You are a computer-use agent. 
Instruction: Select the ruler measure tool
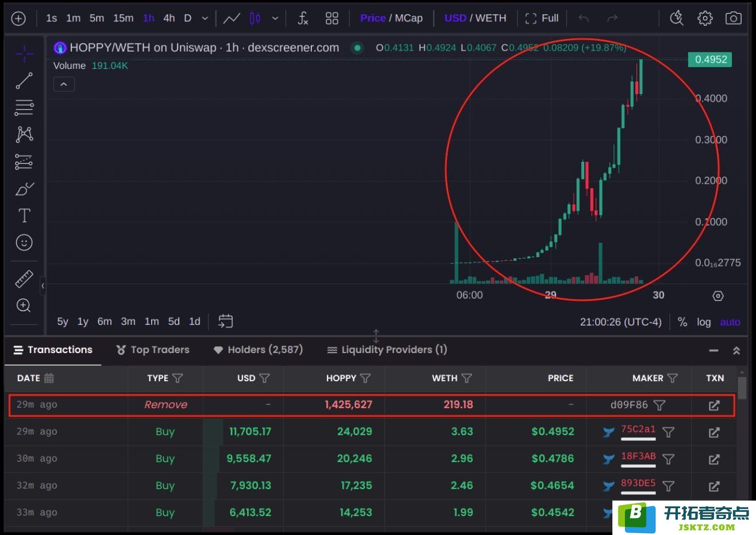[24, 279]
